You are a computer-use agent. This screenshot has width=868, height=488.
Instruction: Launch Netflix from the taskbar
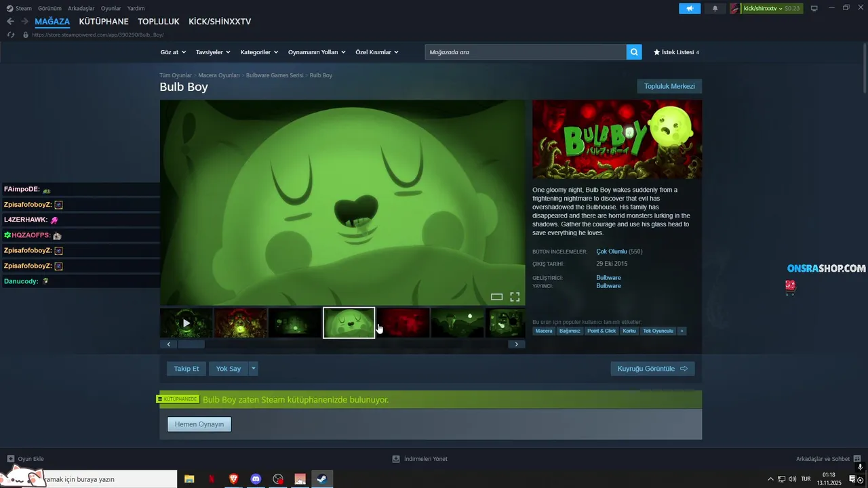click(212, 479)
